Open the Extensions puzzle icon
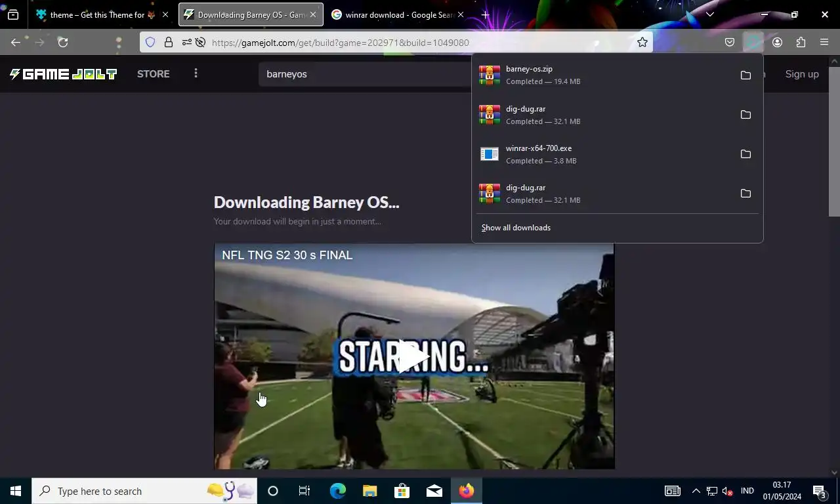 801,43
